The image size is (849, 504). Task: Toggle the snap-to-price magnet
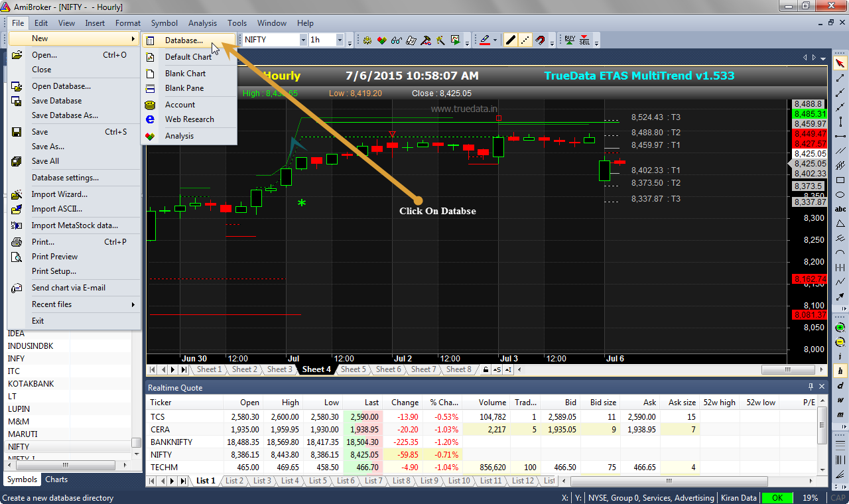coord(540,40)
